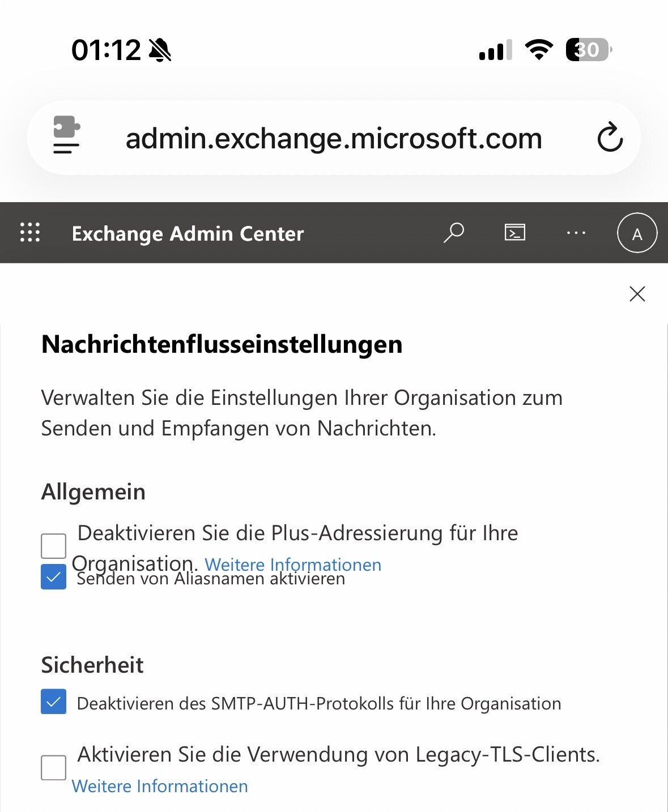Screen dimensions: 668x812
Task: Tap the battery indicator in status bar
Action: (588, 50)
